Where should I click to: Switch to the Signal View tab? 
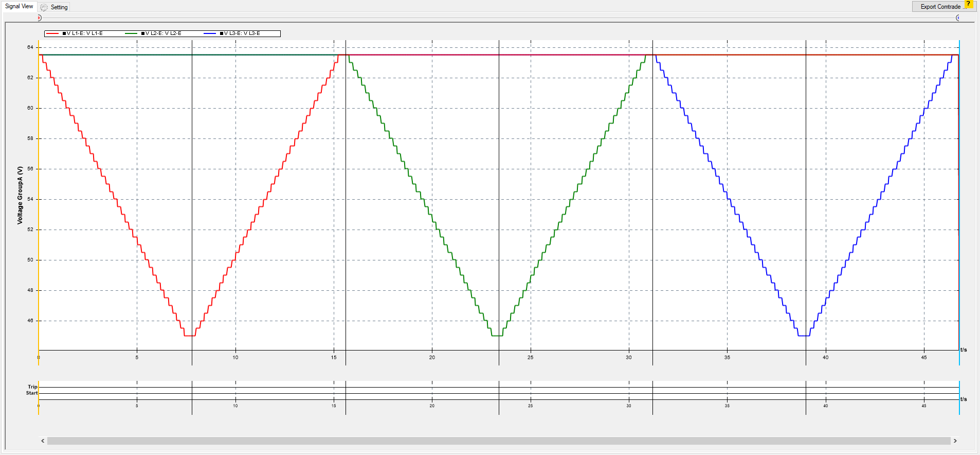(19, 6)
